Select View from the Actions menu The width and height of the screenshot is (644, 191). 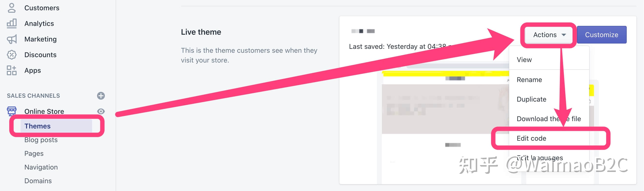pyautogui.click(x=524, y=60)
